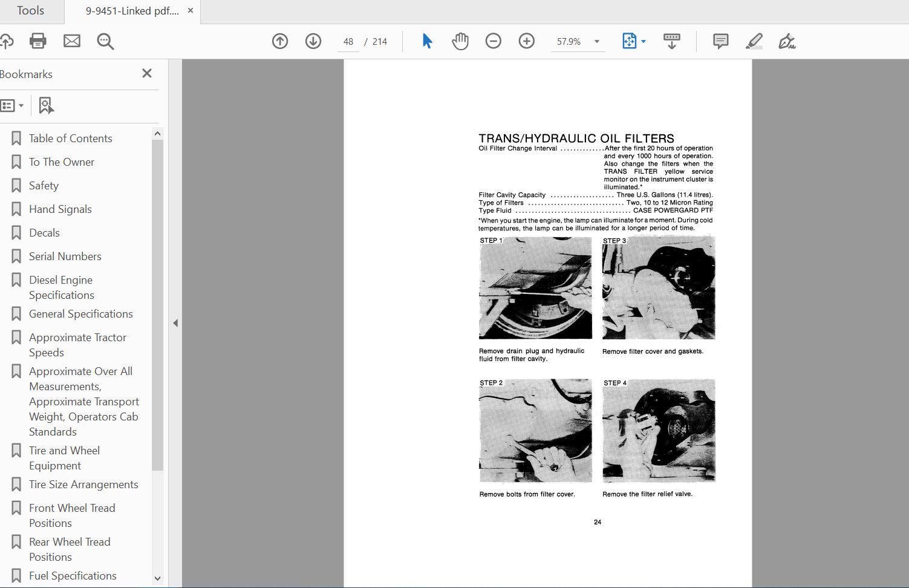
Task: Click the bookmark icon beside To The Owner
Action: (16, 162)
